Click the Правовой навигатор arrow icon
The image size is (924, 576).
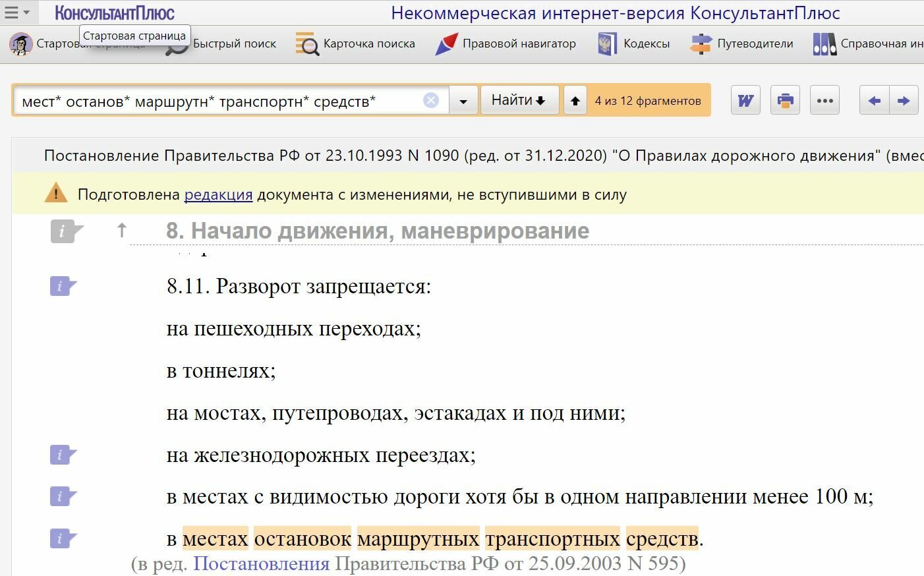[x=446, y=44]
